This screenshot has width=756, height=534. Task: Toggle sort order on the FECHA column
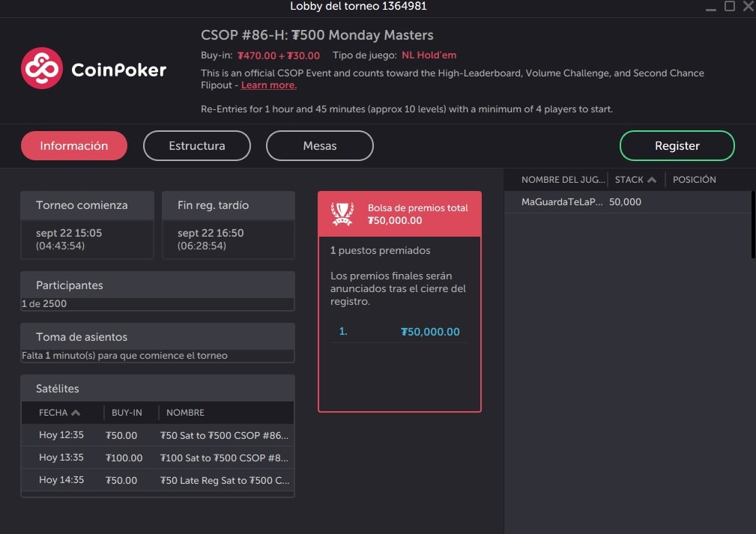tap(59, 413)
